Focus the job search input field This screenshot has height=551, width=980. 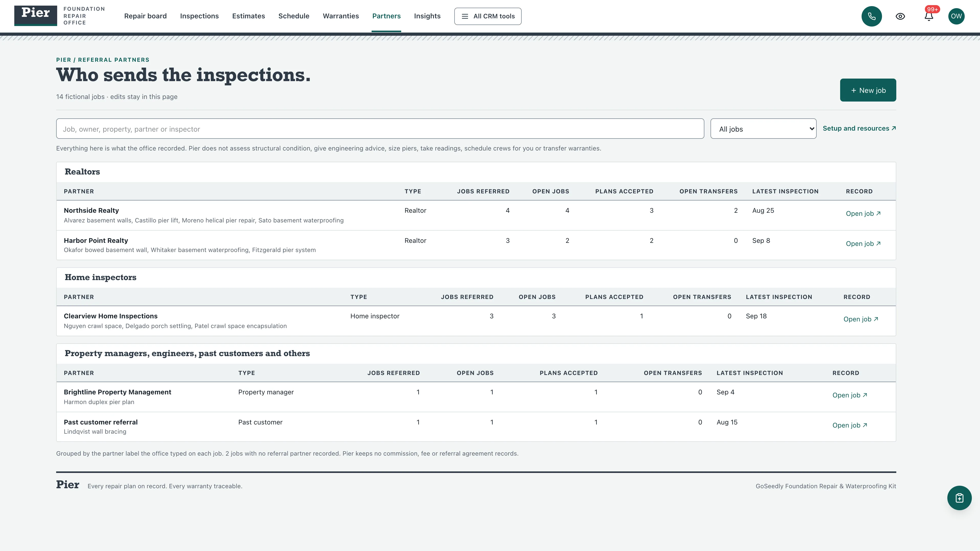point(380,129)
